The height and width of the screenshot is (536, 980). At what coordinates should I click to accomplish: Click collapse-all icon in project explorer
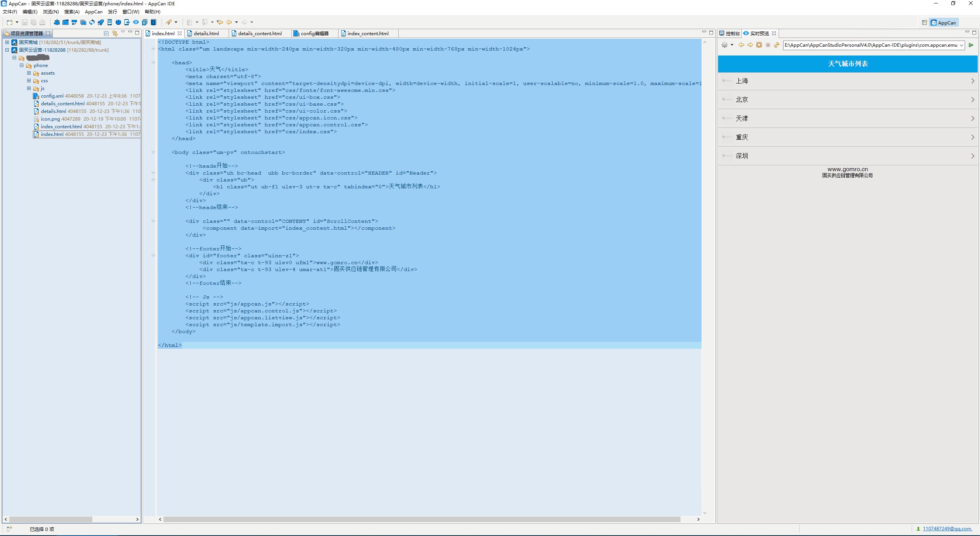coord(106,33)
